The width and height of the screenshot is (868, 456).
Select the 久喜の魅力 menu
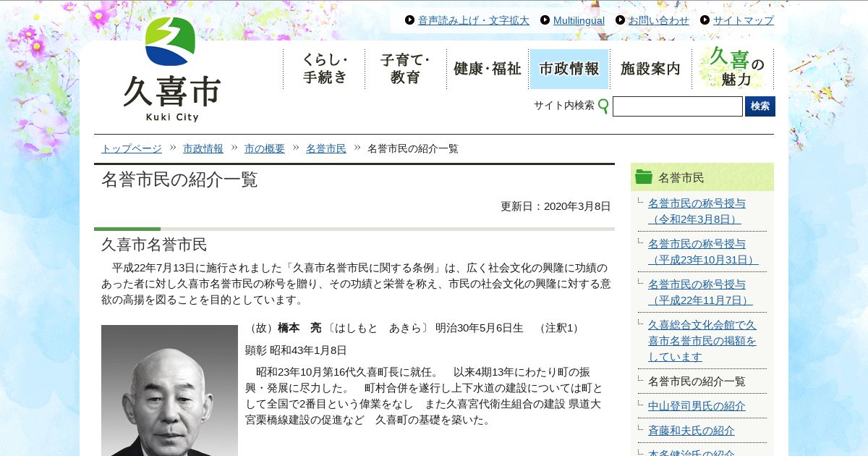click(x=733, y=69)
